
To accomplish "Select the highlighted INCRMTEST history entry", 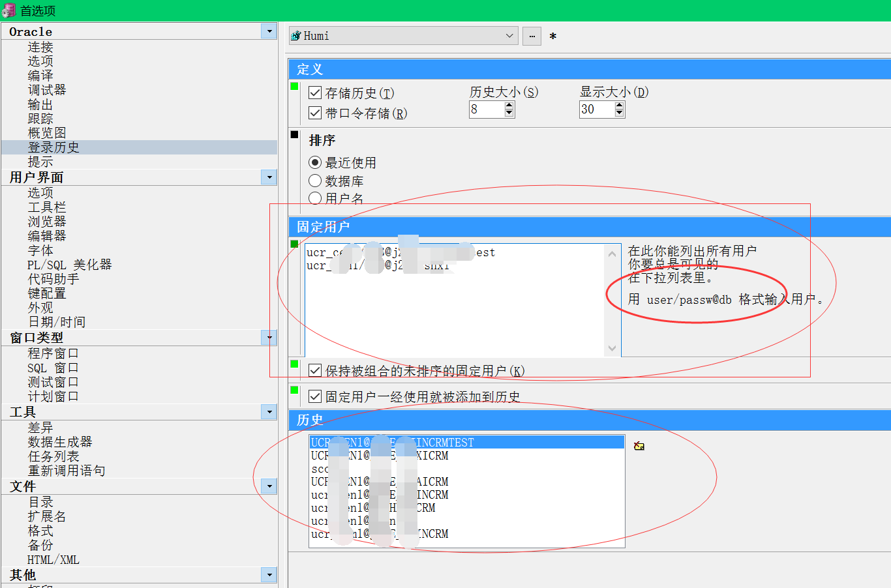I will pos(467,443).
